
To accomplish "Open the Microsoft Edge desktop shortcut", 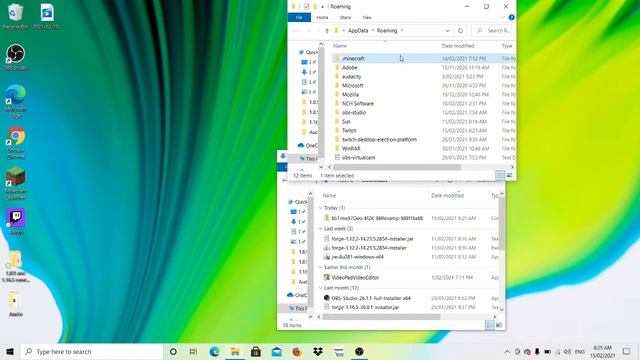I will 16,101.
